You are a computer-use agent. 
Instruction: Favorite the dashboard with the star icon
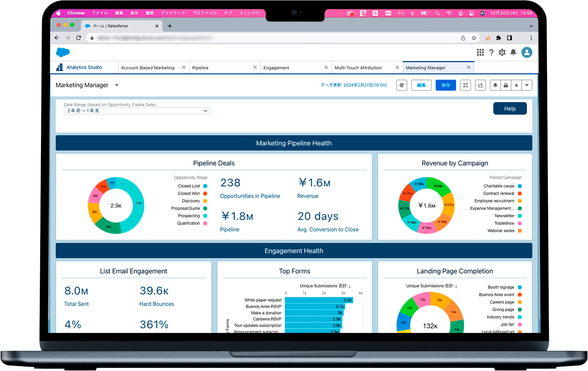coord(516,85)
